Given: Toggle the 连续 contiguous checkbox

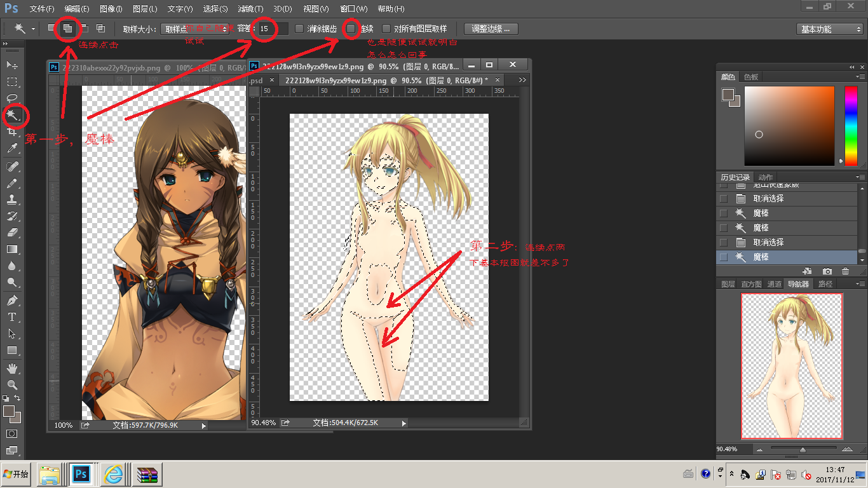Looking at the screenshot, I should pyautogui.click(x=351, y=29).
